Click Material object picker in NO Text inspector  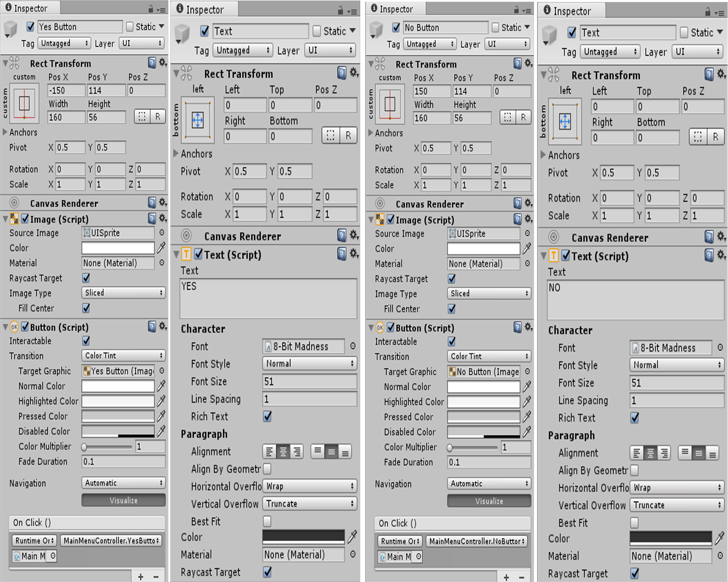[x=720, y=556]
